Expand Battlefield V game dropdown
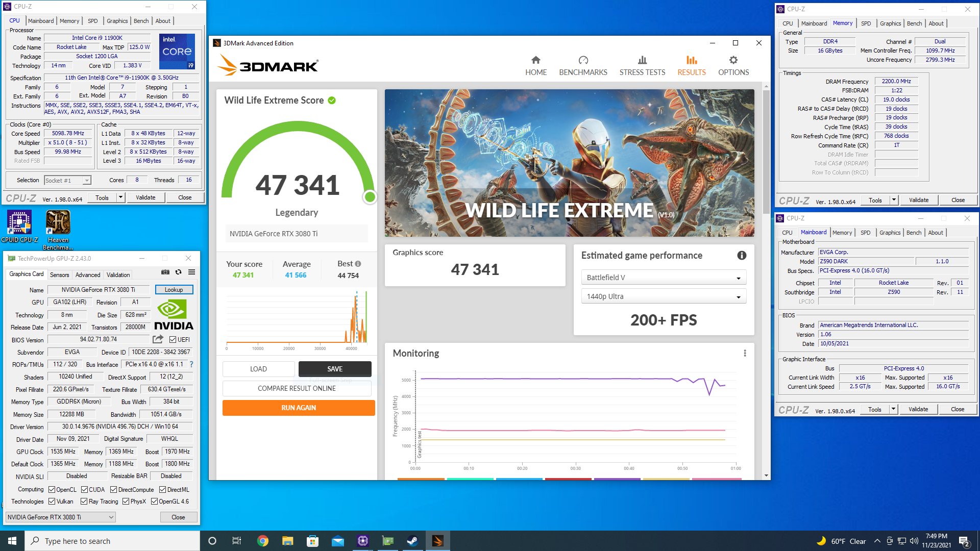Screen dimensions: 980x551 click(664, 278)
